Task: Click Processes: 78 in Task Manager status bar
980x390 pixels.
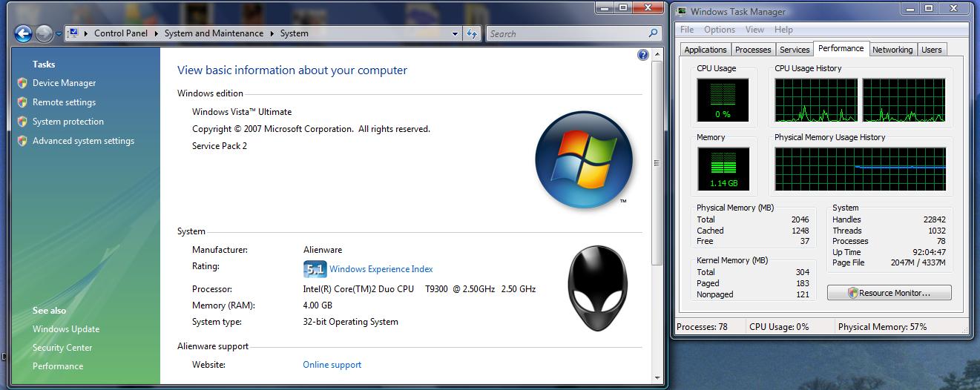Action: coord(703,327)
